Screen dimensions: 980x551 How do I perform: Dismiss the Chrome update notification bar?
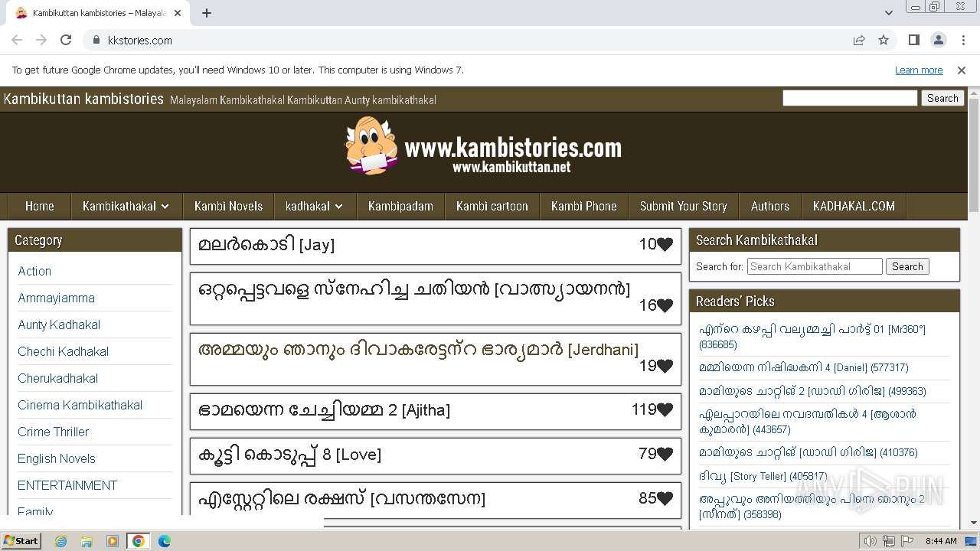coord(962,70)
